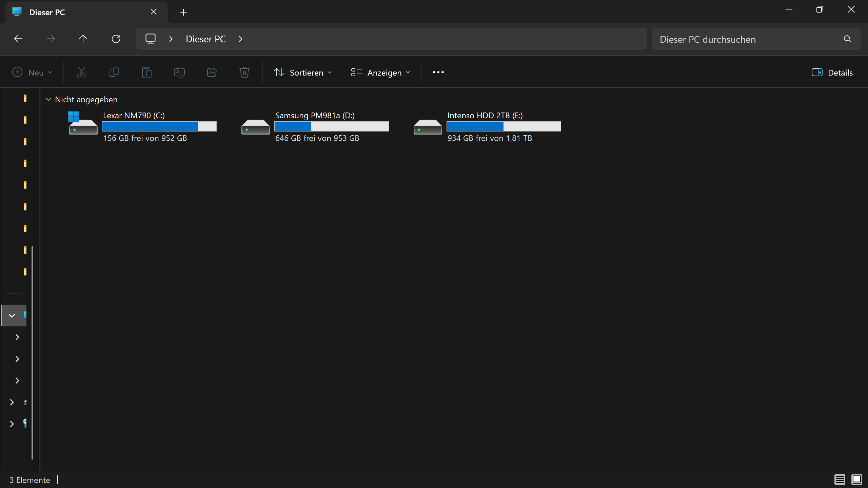Click the "934 GB frei von 1,81 TB" text
This screenshot has height=488, width=868.
point(490,138)
